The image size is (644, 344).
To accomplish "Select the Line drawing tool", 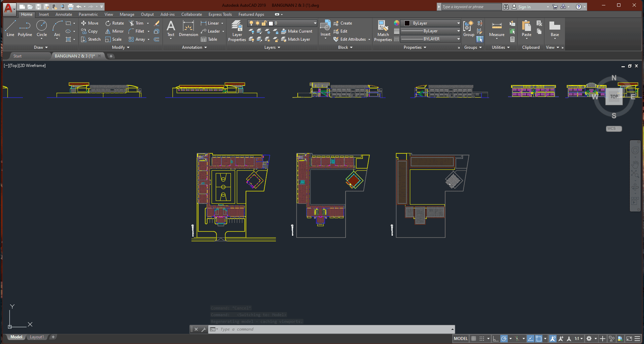I will [x=10, y=28].
